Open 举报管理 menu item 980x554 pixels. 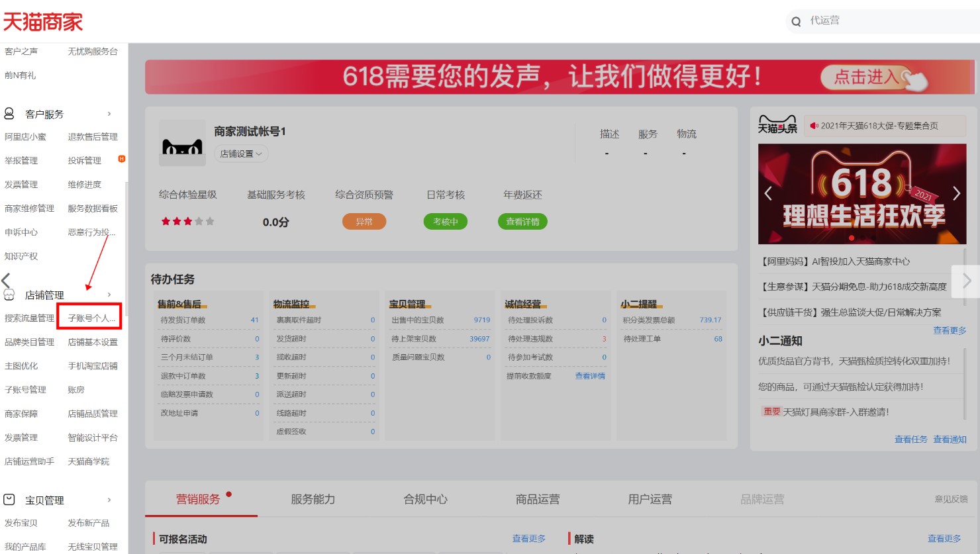click(21, 161)
